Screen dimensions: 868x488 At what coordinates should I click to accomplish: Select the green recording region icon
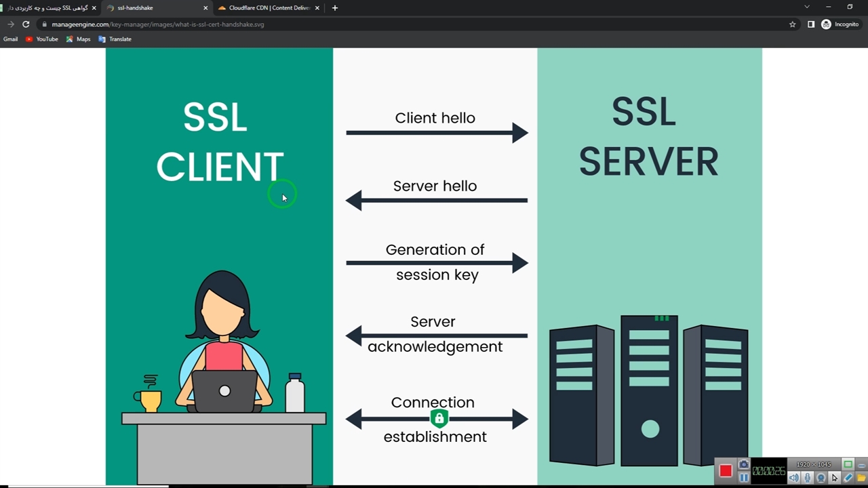(848, 465)
